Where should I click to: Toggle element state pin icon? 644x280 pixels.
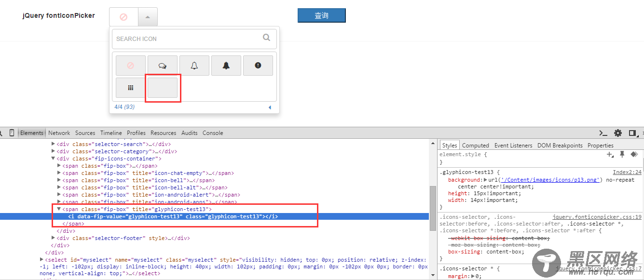pos(622,154)
